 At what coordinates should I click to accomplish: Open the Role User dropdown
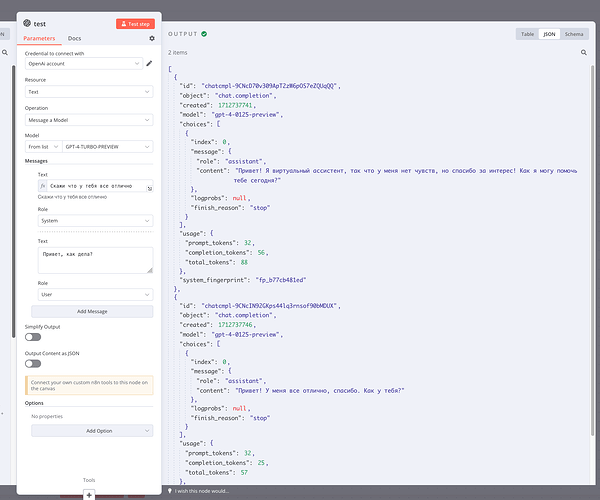(x=95, y=295)
